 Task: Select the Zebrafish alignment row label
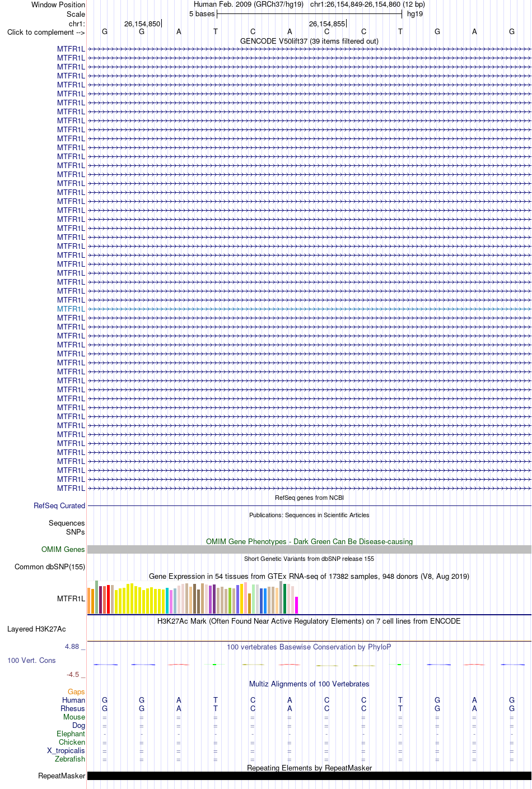tap(70, 759)
